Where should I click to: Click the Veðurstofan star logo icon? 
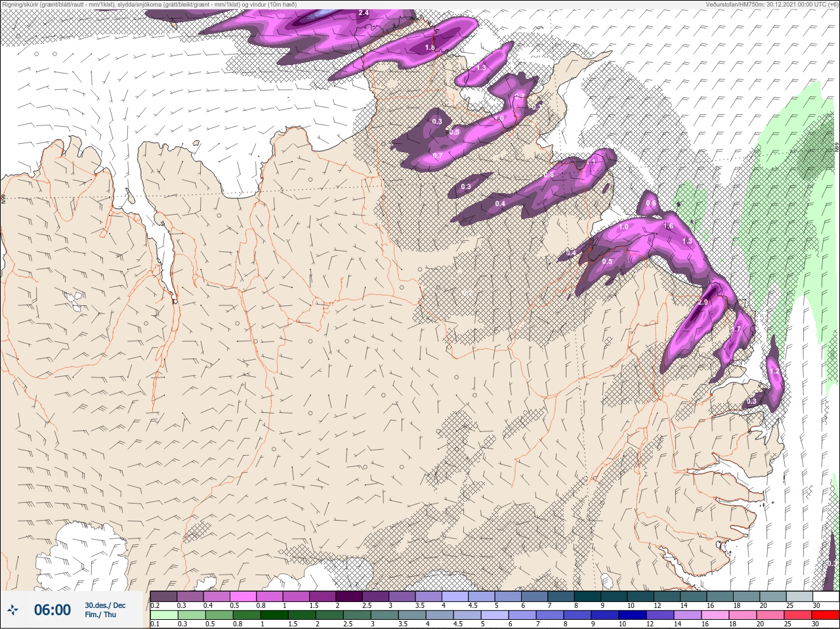[14, 610]
